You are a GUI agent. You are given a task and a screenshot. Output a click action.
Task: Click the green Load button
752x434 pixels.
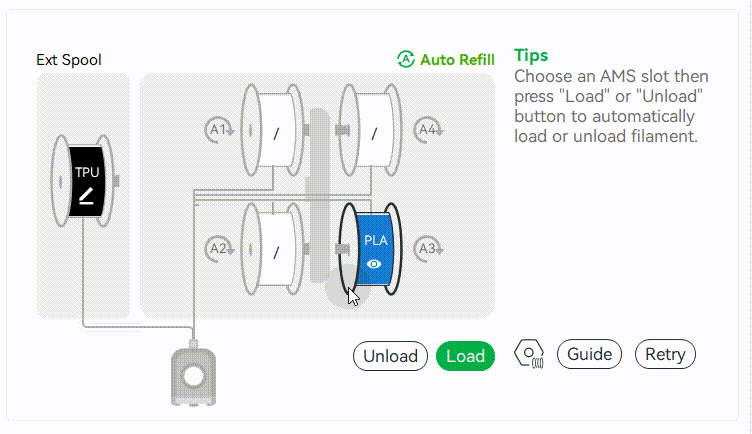point(465,356)
